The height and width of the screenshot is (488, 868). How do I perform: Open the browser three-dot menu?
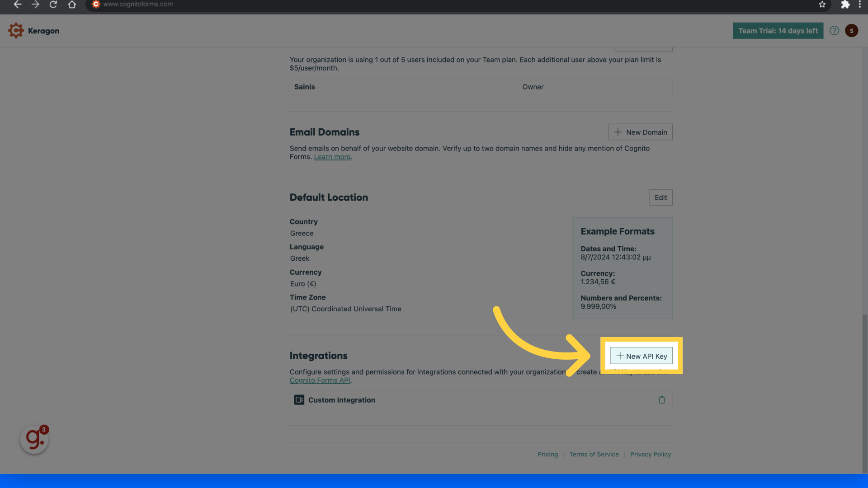click(860, 5)
